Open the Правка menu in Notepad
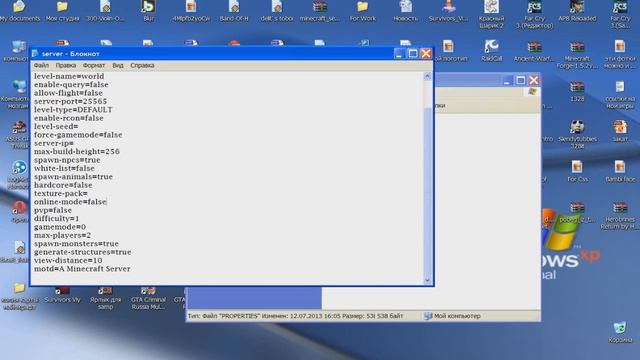 pos(66,65)
